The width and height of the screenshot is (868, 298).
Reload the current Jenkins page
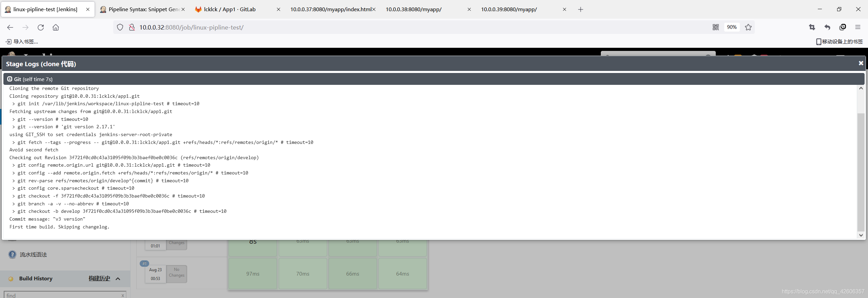41,27
